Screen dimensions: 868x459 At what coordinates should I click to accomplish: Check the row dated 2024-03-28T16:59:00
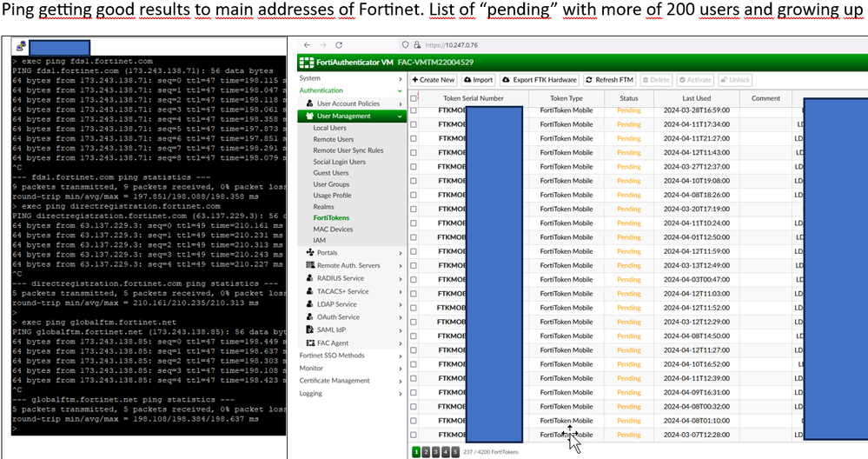point(414,110)
